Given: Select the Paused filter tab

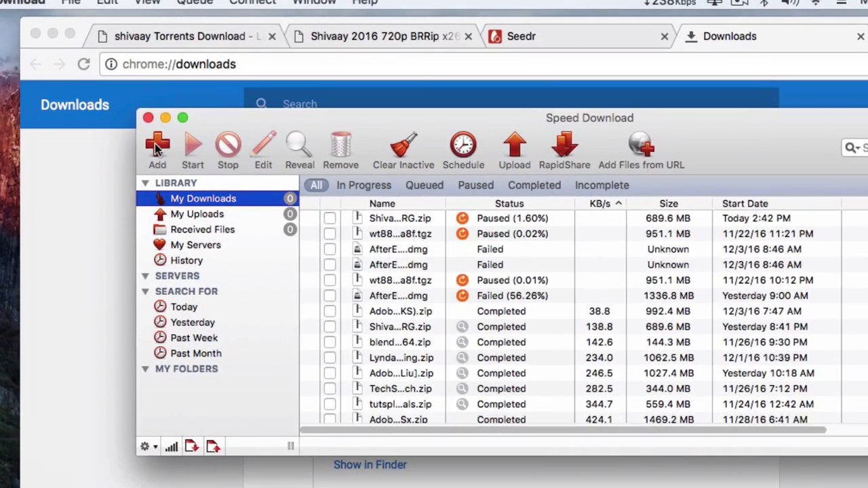Looking at the screenshot, I should point(475,185).
